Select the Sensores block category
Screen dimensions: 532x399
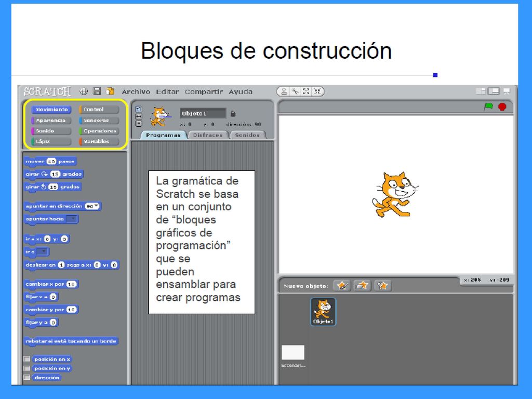[99, 121]
